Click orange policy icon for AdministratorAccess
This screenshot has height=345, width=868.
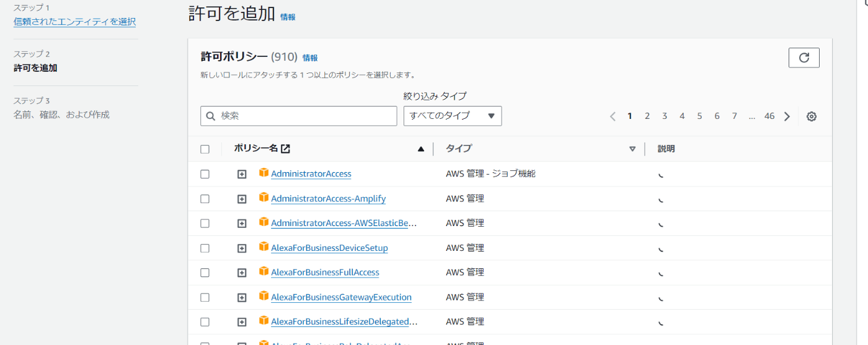point(264,173)
